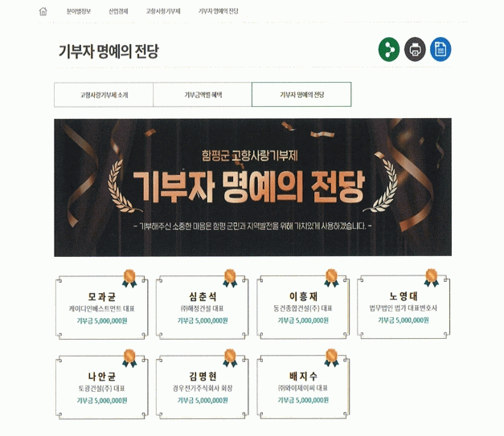504x436 pixels.
Task: Print the page with the printer icon
Action: [x=415, y=50]
